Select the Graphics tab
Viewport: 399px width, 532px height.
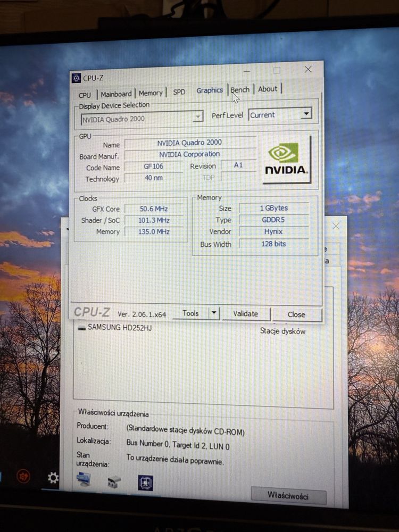tap(210, 90)
